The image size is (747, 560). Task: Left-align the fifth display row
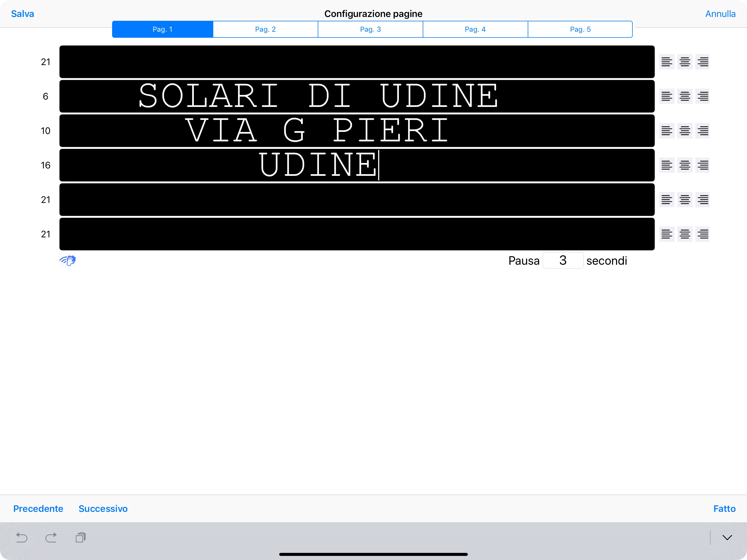pyautogui.click(x=667, y=200)
